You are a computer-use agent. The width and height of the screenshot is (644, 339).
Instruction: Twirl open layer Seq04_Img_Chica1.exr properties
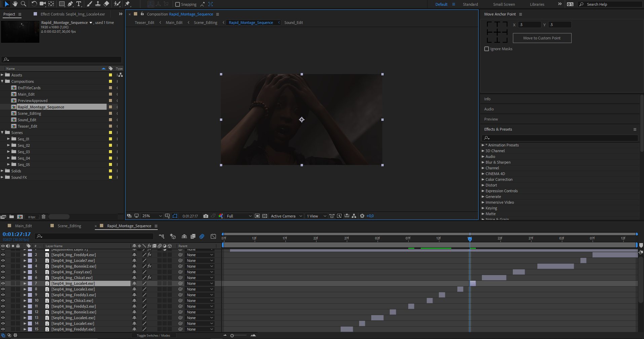click(25, 278)
